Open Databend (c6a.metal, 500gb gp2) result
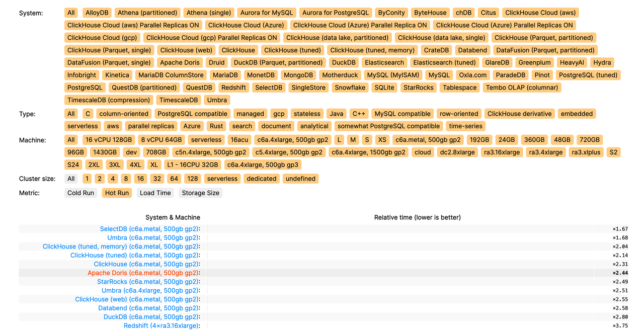This screenshot has height=330, width=644. pyautogui.click(x=148, y=308)
